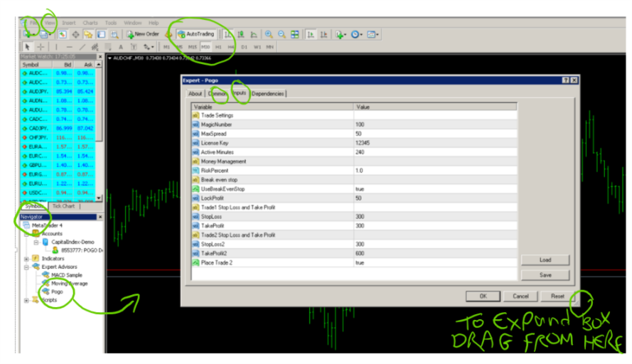Screen dimensions: 632x364
Task: Open the About tab in Expert dialog
Action: coord(195,94)
